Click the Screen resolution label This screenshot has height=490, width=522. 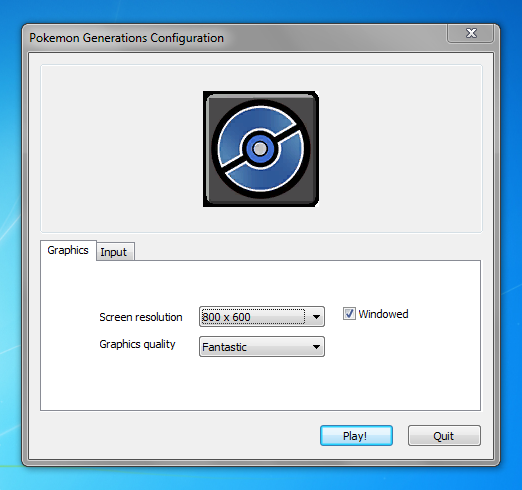point(141,317)
